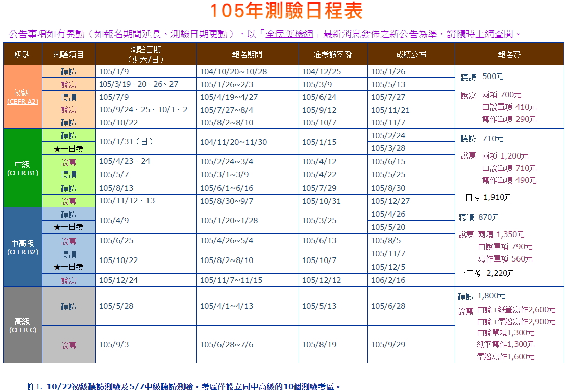Open the (CEFR C) link under 高級
566x392 pixels.
pyautogui.click(x=22, y=330)
